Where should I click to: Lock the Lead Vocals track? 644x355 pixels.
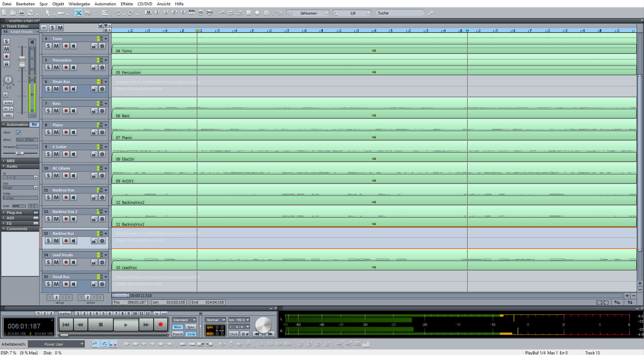(x=94, y=262)
